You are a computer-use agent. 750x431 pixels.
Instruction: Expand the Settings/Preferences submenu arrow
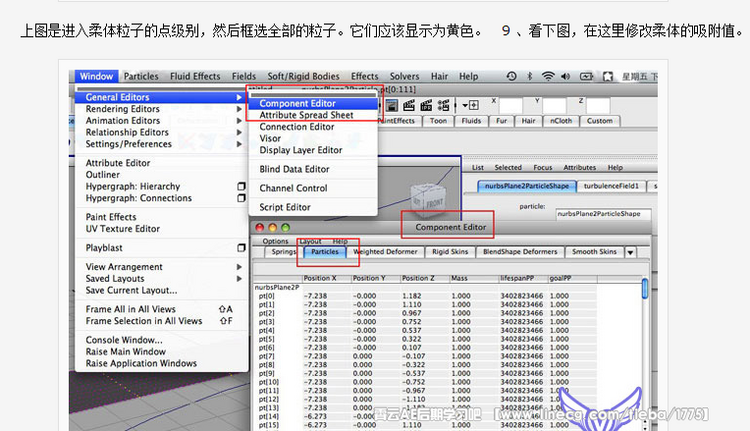click(x=239, y=144)
